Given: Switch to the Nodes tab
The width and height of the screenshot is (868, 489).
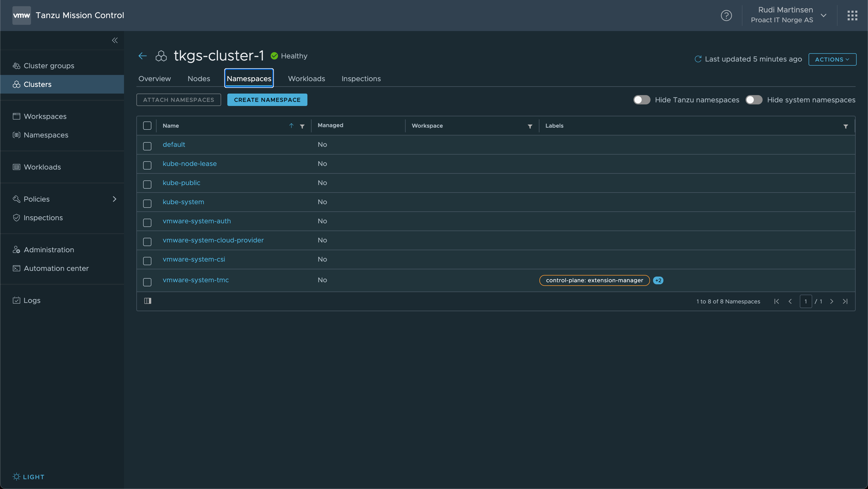Looking at the screenshot, I should (x=199, y=79).
